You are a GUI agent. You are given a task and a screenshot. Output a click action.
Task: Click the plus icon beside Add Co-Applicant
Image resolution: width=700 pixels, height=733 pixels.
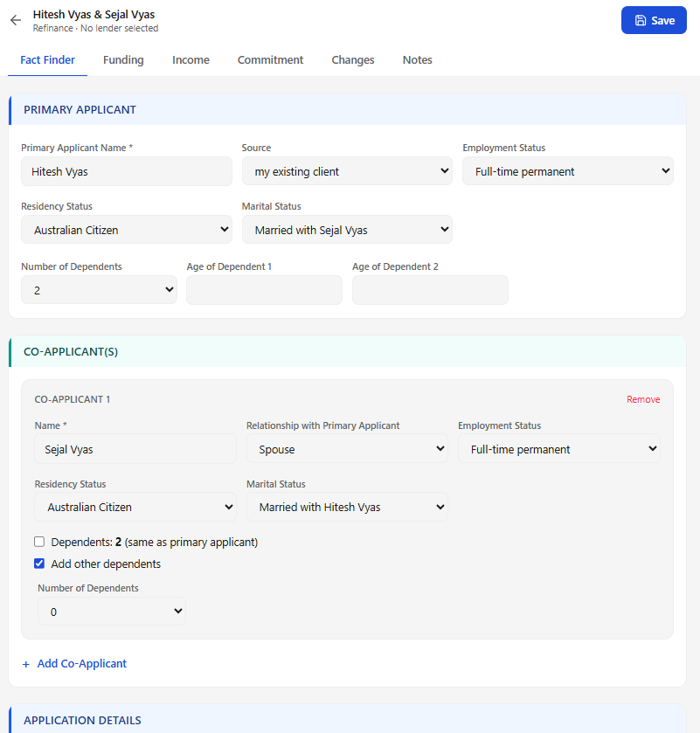[x=26, y=664]
